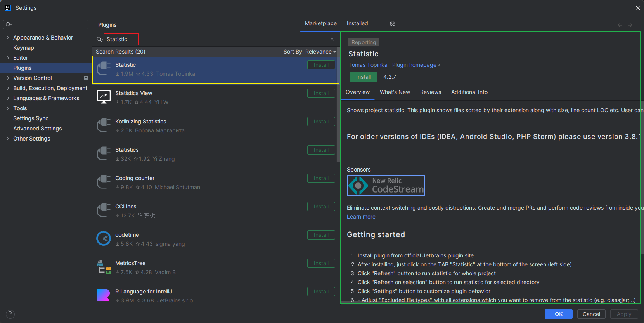Screen dimensions: 644x323
Task: Click the Statistic plugin icon
Action: 104,69
